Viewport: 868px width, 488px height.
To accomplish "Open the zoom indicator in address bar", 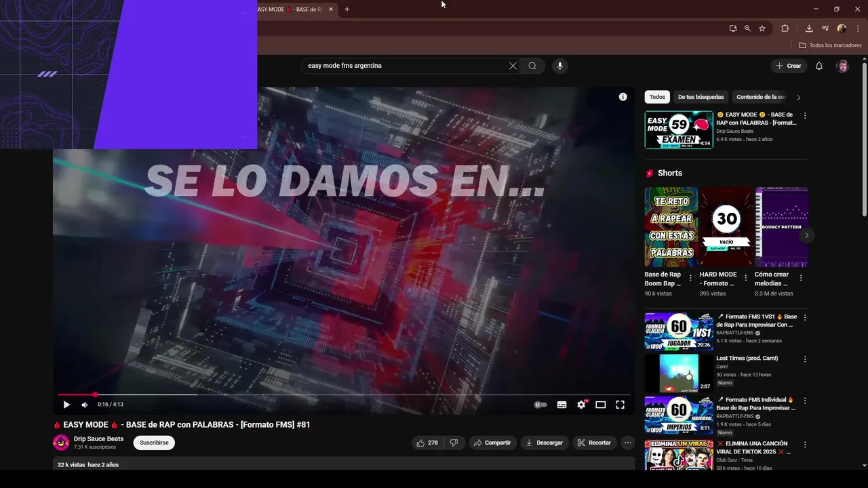I will 747,28.
